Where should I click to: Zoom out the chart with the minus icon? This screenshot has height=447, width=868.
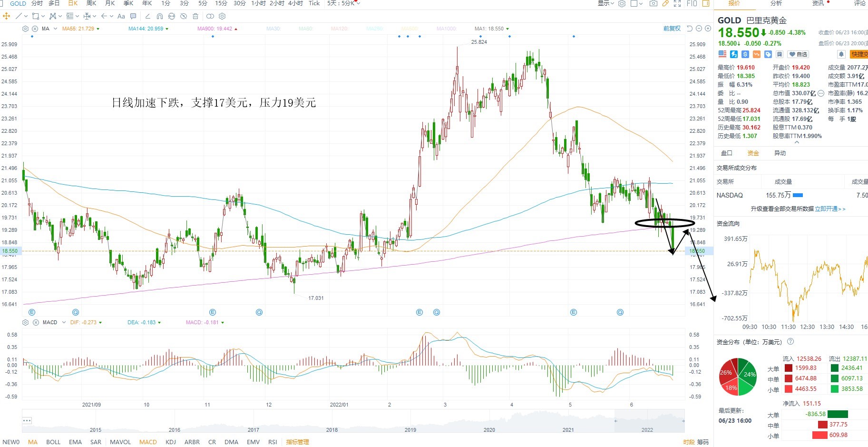[x=699, y=29]
